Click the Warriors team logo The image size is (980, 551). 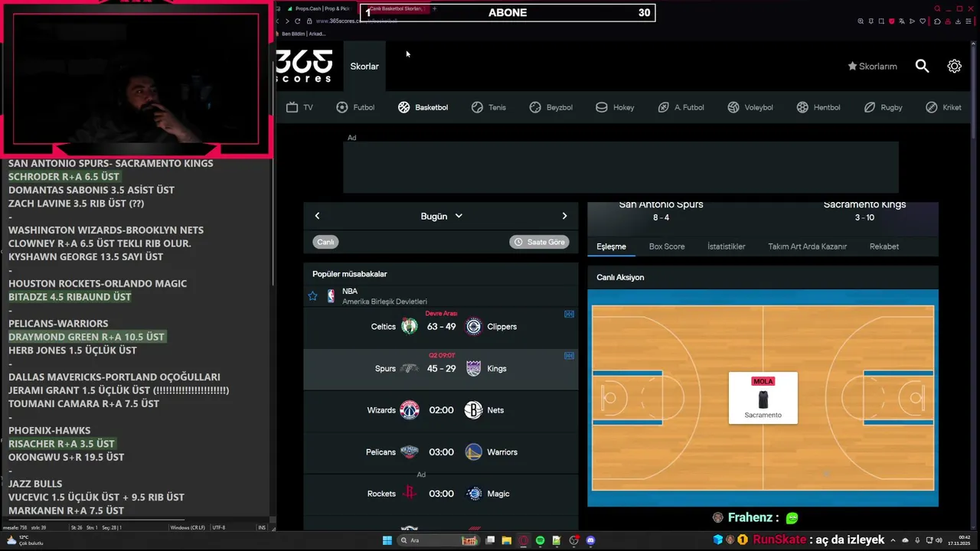pyautogui.click(x=474, y=452)
